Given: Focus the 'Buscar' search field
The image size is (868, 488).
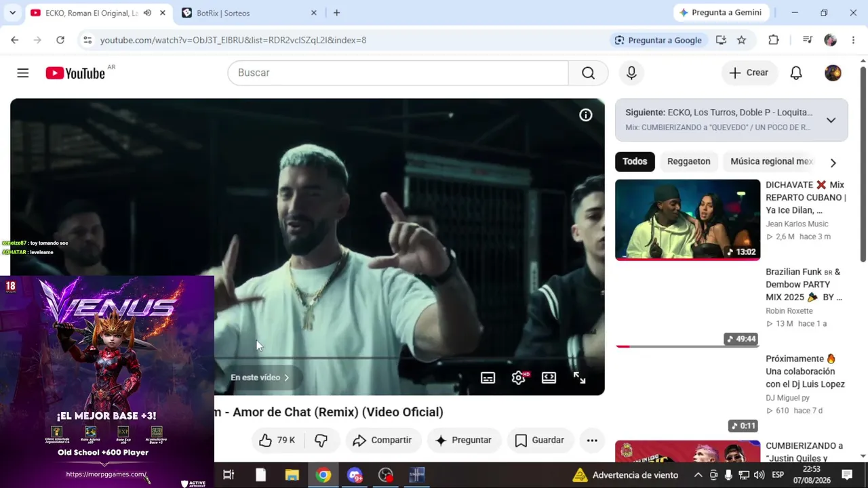Looking at the screenshot, I should [398, 73].
